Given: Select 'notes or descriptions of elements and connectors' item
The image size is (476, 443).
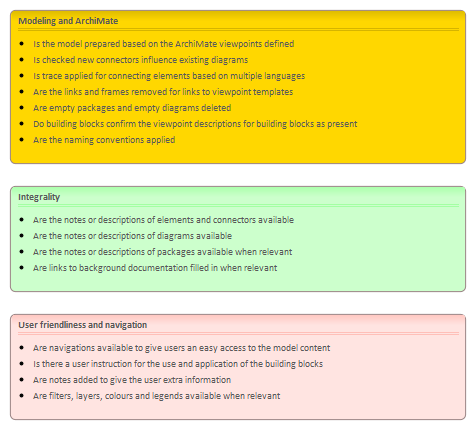Looking at the screenshot, I should [163, 220].
